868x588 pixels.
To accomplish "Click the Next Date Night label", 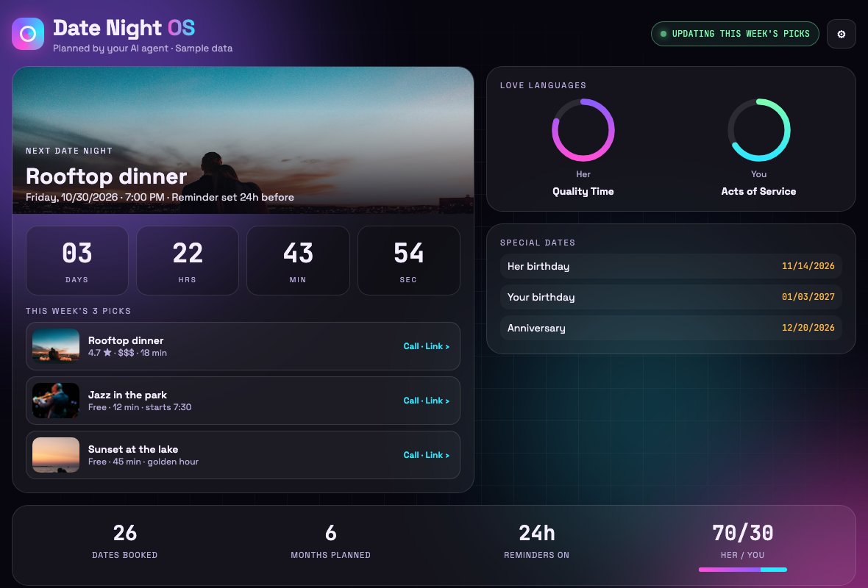I will click(x=69, y=151).
